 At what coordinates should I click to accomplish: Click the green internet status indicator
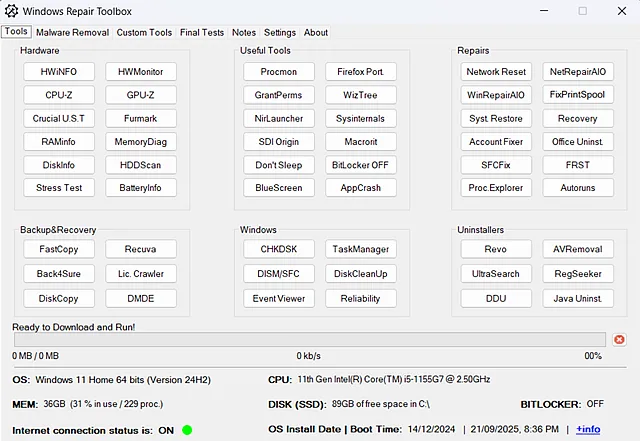(x=187, y=430)
